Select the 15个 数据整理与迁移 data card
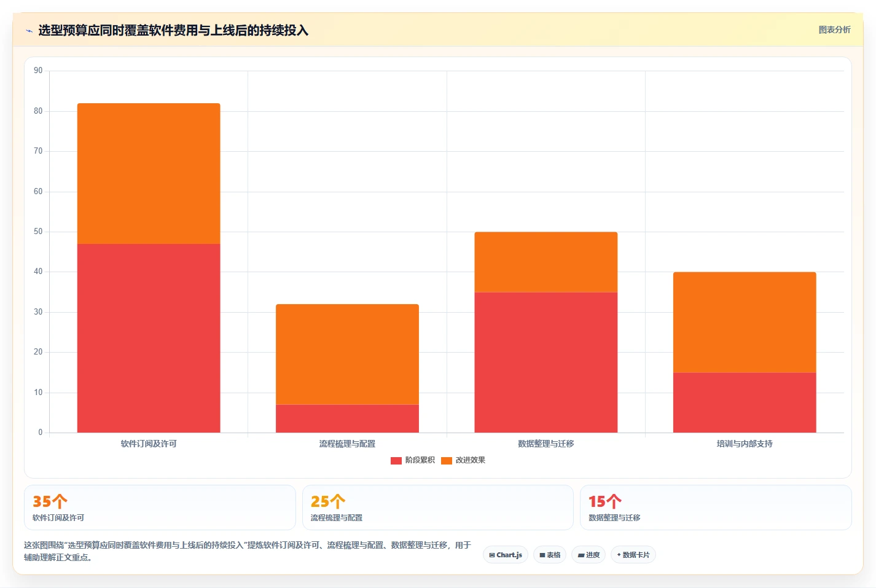Screen dimensions: 876x588 [716, 508]
